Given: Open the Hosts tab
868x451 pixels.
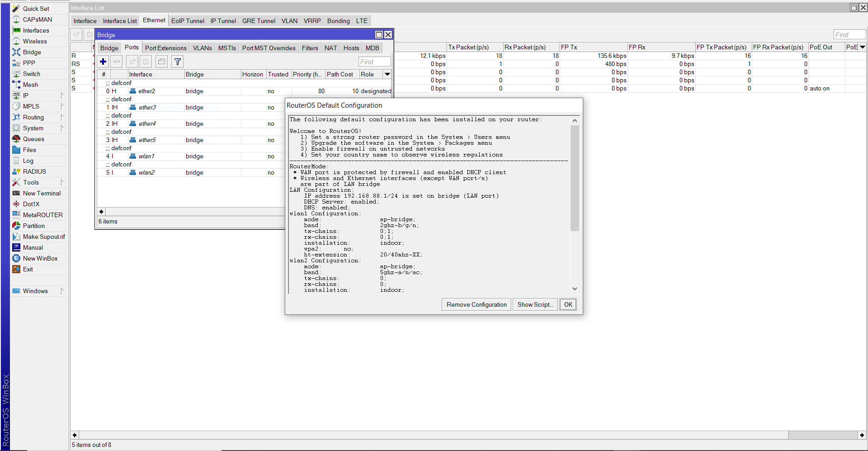Looking at the screenshot, I should tap(351, 48).
